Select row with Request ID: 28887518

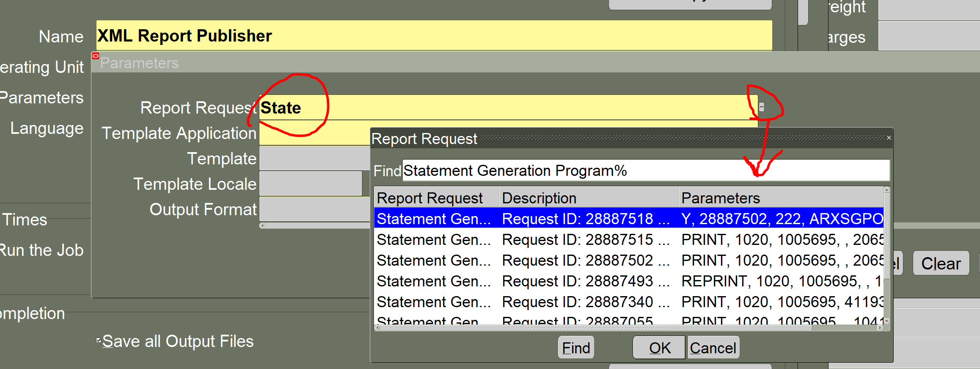coord(629,219)
